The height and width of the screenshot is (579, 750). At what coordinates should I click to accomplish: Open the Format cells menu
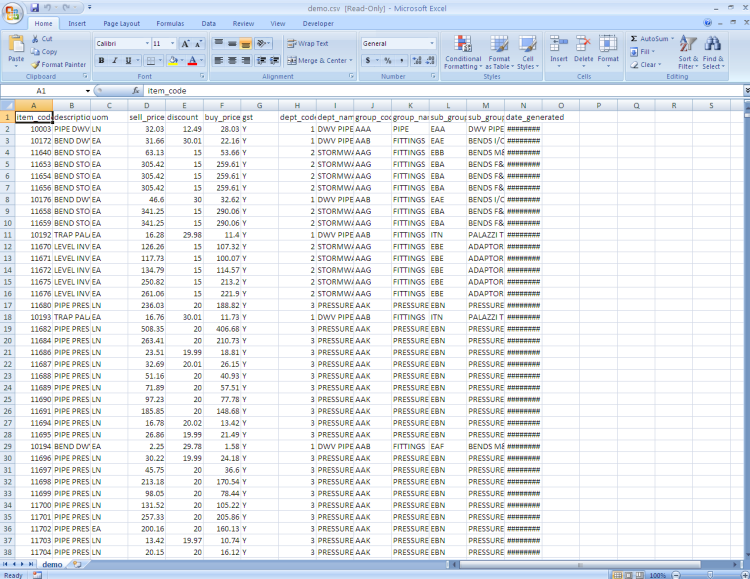[x=608, y=51]
